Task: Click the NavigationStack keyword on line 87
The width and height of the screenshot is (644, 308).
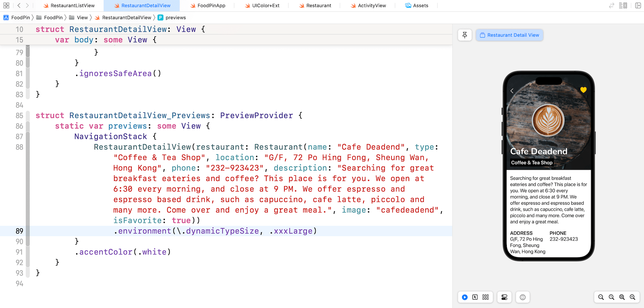Action: point(111,137)
